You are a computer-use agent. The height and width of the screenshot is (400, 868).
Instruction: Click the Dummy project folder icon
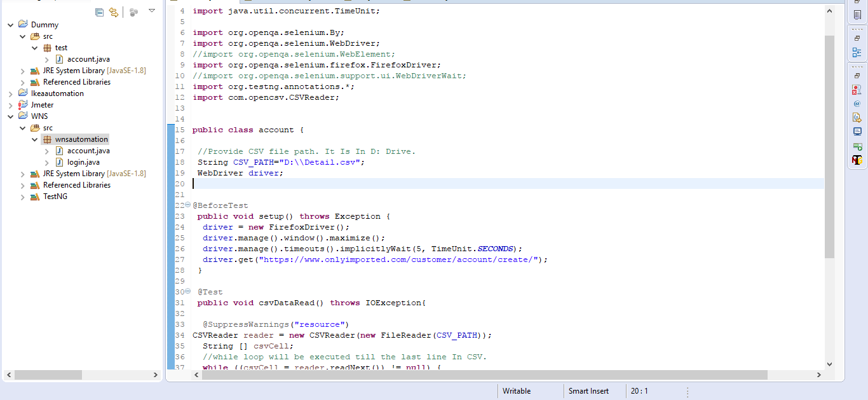tap(24, 24)
